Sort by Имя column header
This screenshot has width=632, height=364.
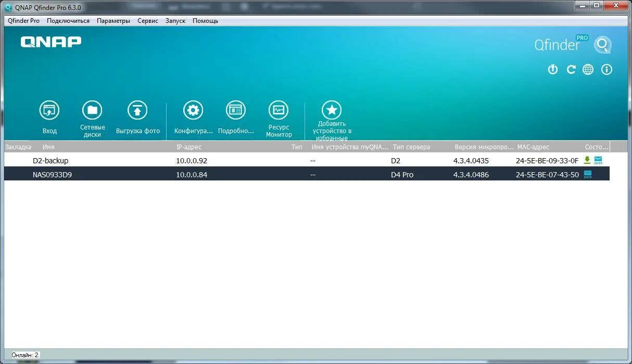(48, 147)
